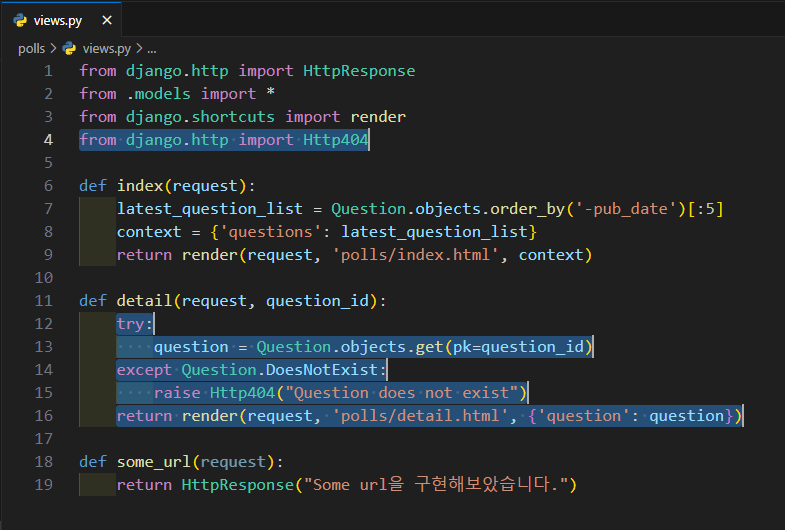Click the Python icon on views.py tab

(20, 20)
